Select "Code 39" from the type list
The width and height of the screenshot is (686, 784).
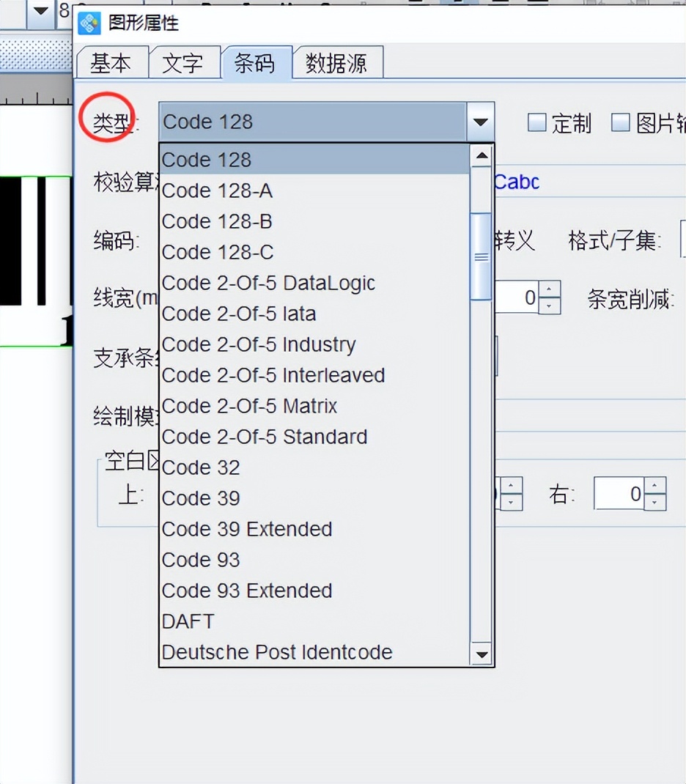pyautogui.click(x=201, y=498)
